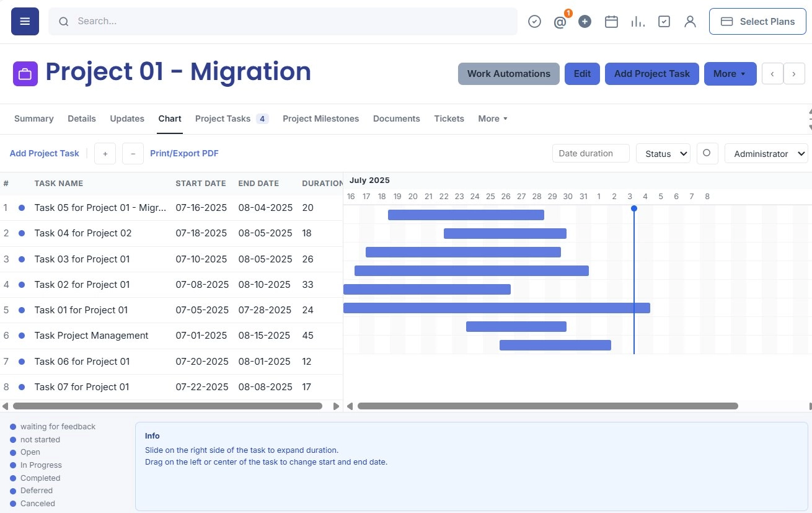The width and height of the screenshot is (812, 513).
Task: Select 'Task 03 for Project 01' row name
Action: (82, 259)
